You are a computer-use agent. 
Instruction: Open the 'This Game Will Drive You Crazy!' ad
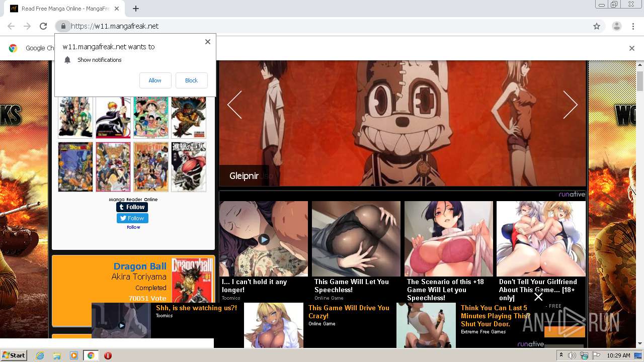(349, 312)
